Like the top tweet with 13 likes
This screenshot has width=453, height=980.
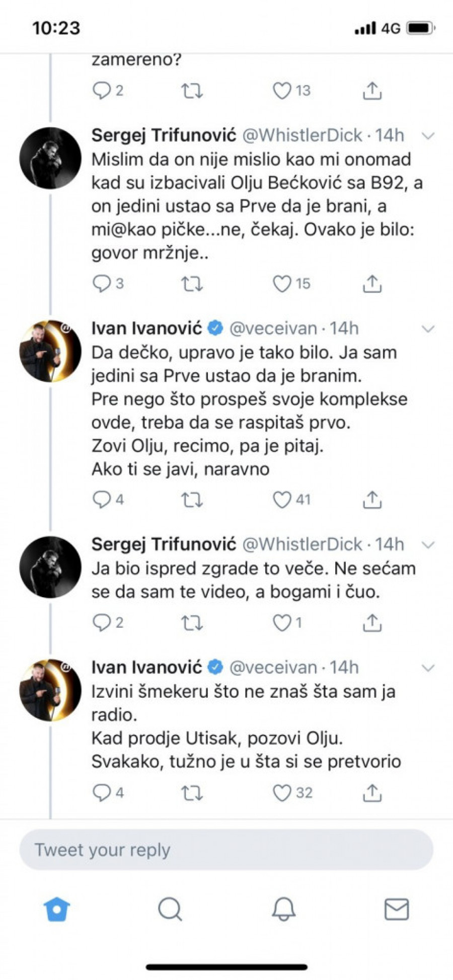(282, 91)
